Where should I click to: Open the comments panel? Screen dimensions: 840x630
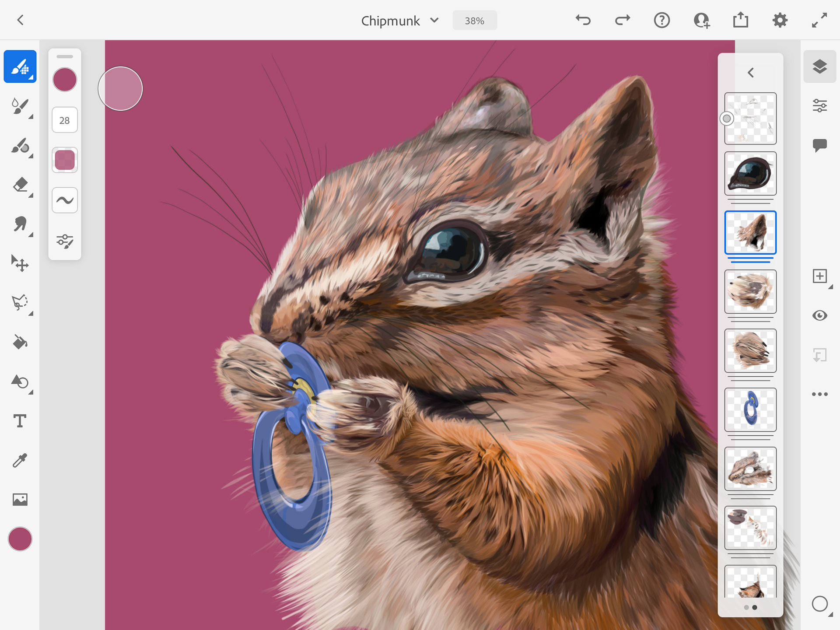click(x=819, y=145)
